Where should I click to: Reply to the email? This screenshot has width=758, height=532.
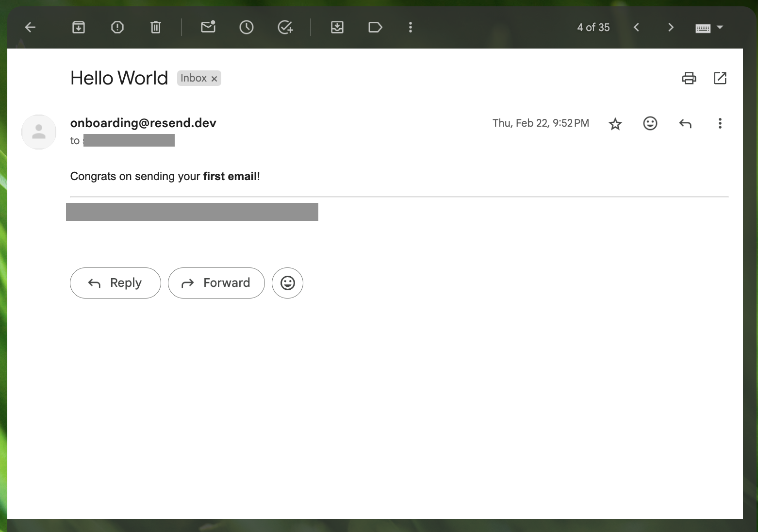point(115,283)
